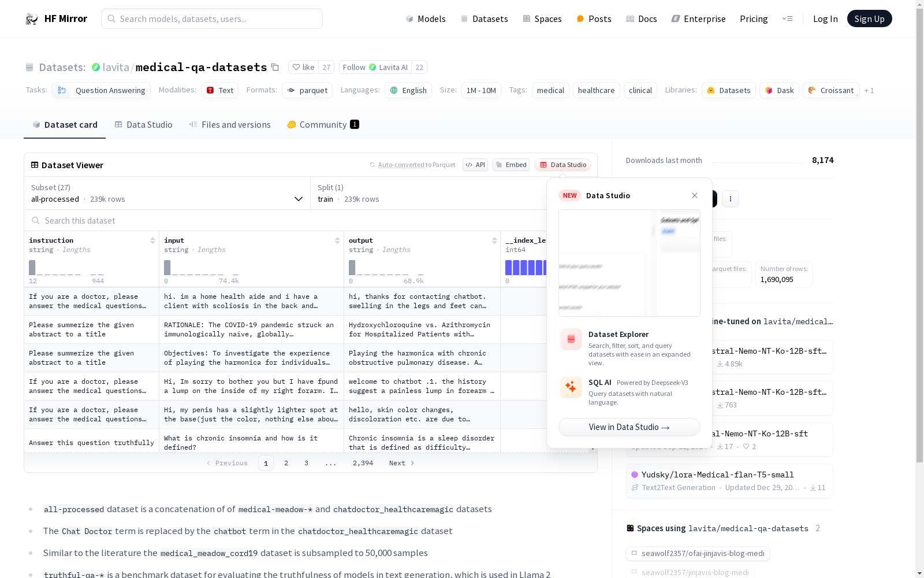This screenshot has height=578, width=924.
Task: Sort by the input column
Action: [337, 240]
